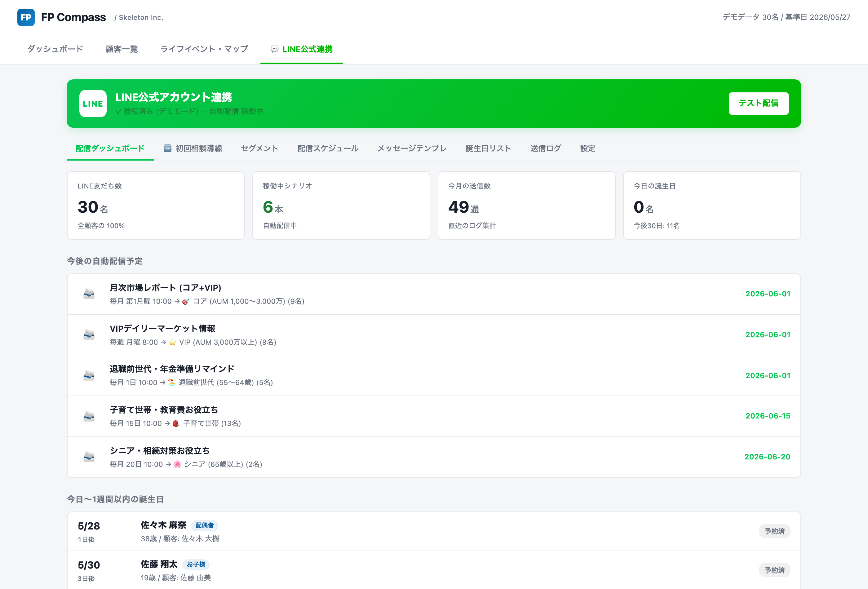Image resolution: width=868 pixels, height=589 pixels.
Task: Click envelope icon for シニア・相続対策お役立ち row
Action: pos(89,457)
